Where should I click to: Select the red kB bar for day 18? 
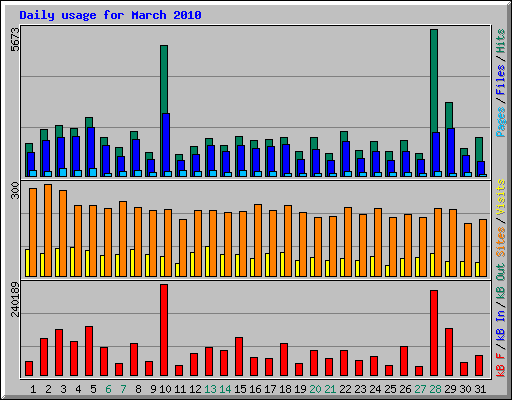(284, 360)
